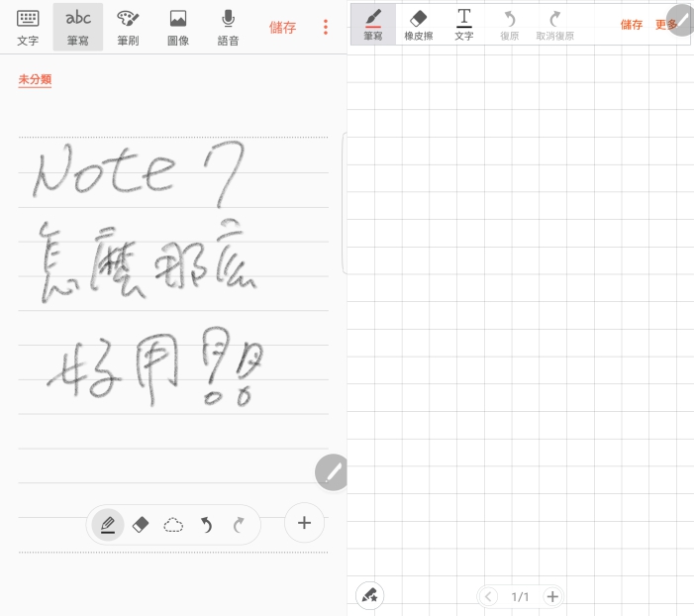This screenshot has height=616, width=694.
Task: Choose the 文字 T text tool
Action: pos(464,25)
